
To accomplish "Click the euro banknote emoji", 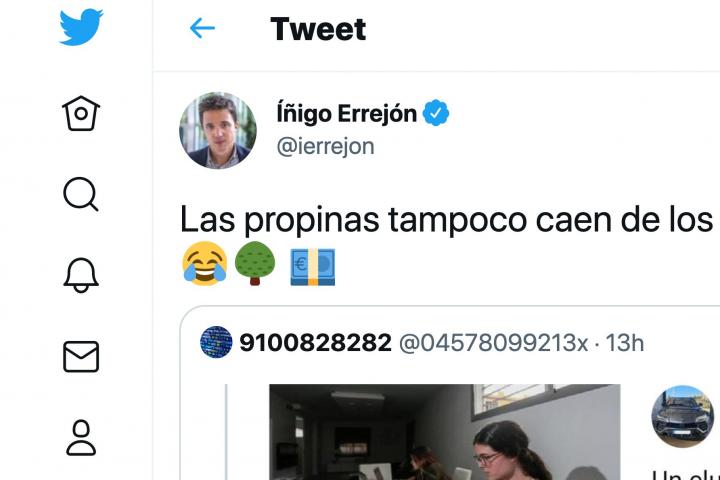I will coord(313,266).
